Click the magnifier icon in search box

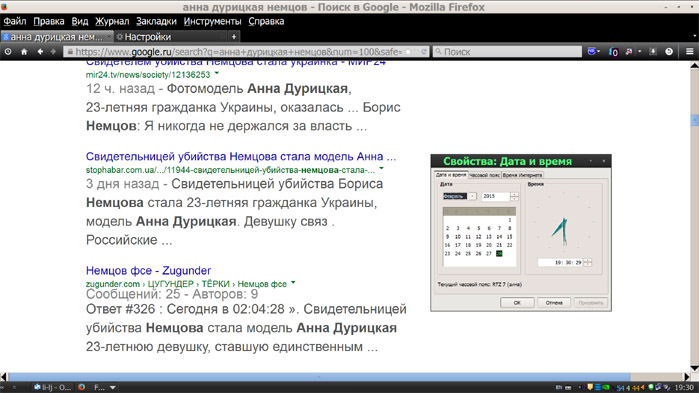click(438, 52)
